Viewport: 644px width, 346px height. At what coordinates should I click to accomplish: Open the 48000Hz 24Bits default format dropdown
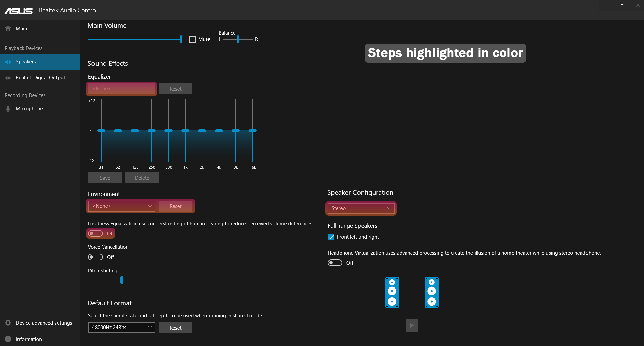pyautogui.click(x=122, y=328)
